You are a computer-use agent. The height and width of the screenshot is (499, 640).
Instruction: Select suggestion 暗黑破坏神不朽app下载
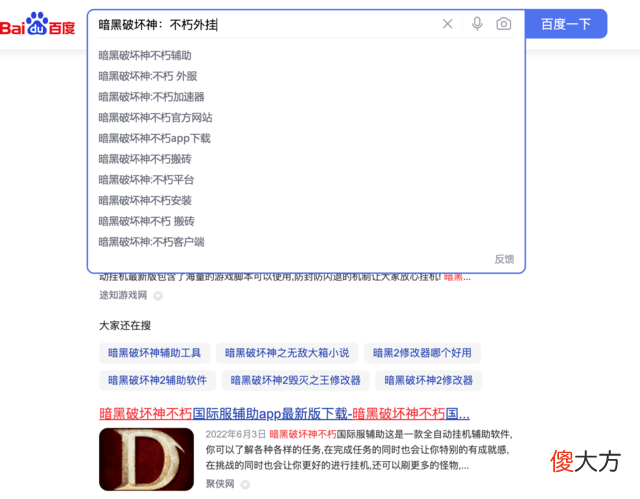tap(155, 139)
